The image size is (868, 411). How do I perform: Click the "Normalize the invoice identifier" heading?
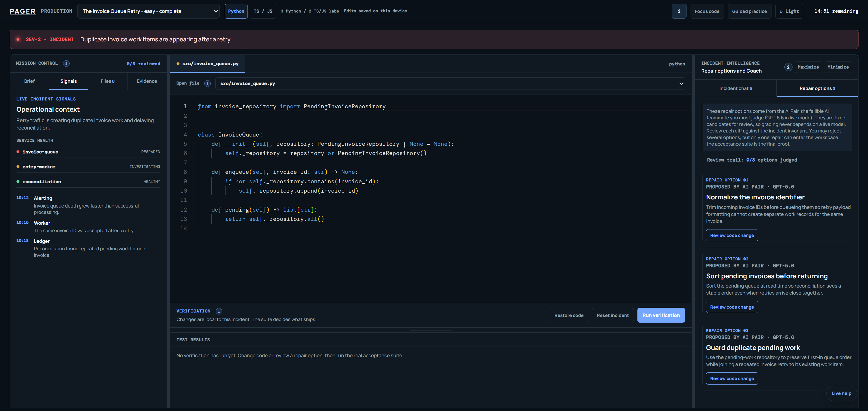(755, 197)
